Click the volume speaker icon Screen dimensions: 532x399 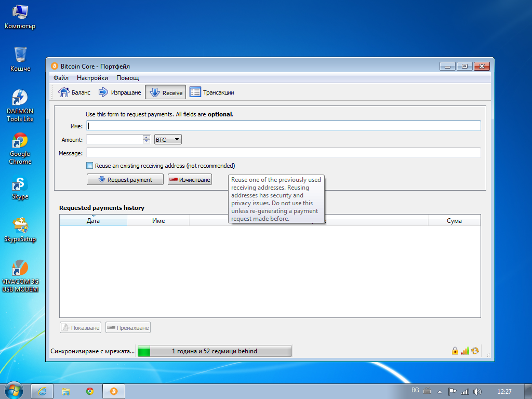tap(477, 392)
